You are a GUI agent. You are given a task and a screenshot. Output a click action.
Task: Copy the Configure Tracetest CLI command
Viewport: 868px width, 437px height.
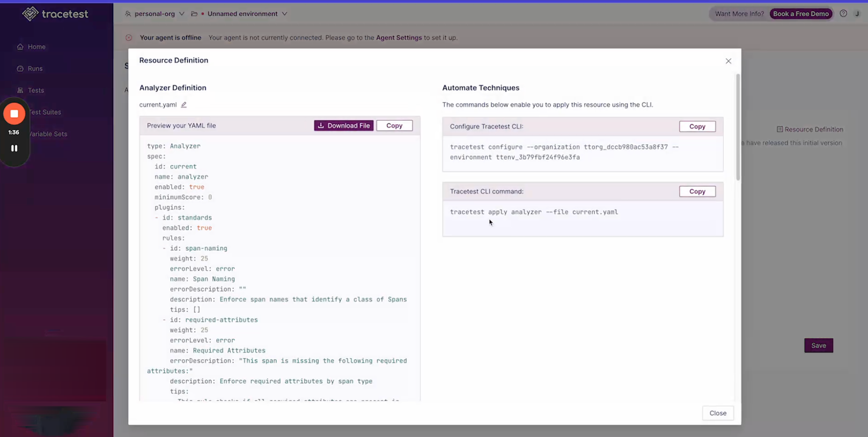point(697,127)
